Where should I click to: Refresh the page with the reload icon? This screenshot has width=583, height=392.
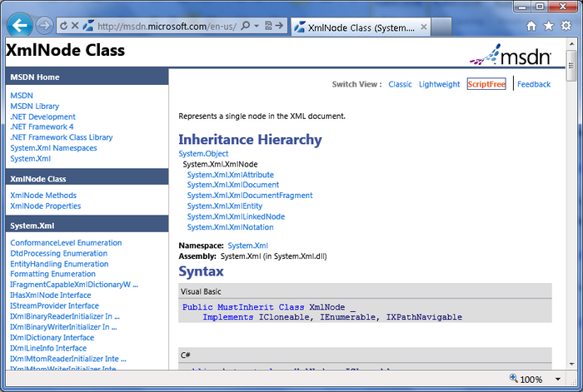pyautogui.click(x=63, y=26)
